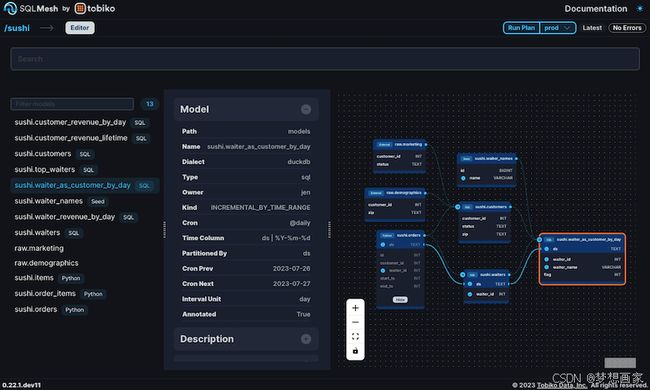Open the Editor view

tap(80, 28)
